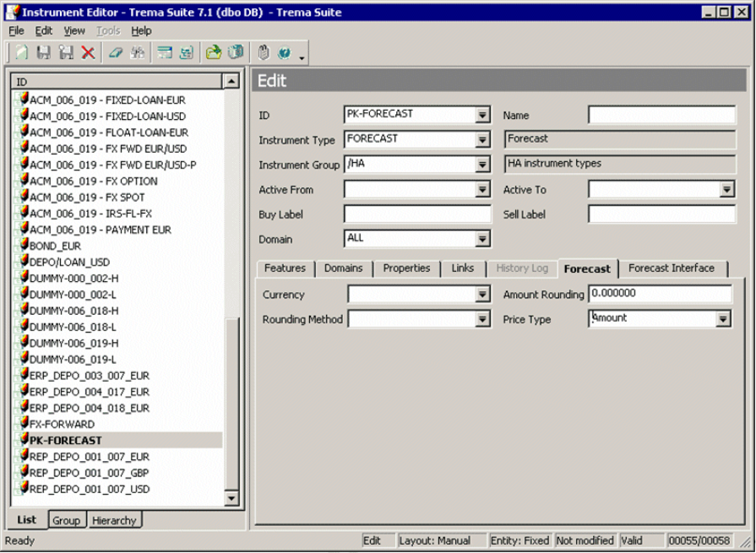Expand the Rounding Method dropdown
Viewport: 756px width, 553px height.
point(482,319)
